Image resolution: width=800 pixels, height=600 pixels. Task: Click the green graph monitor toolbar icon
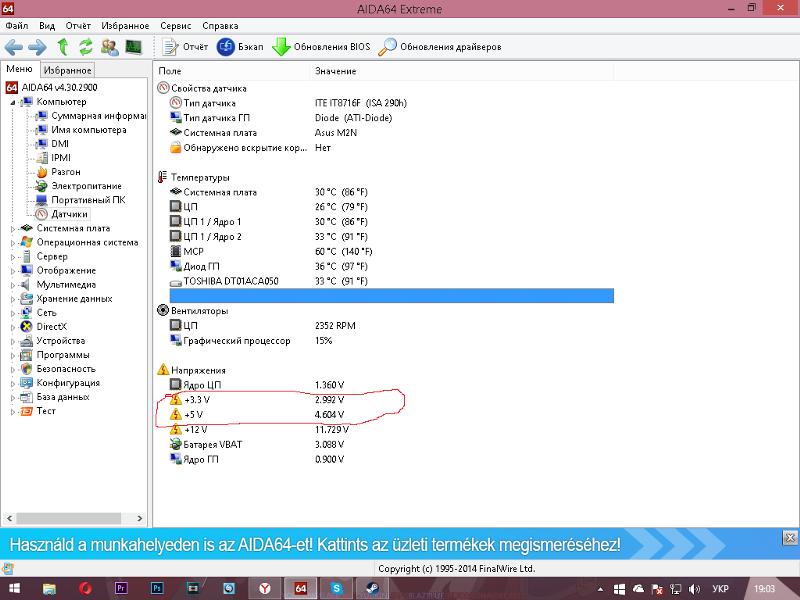click(134, 47)
